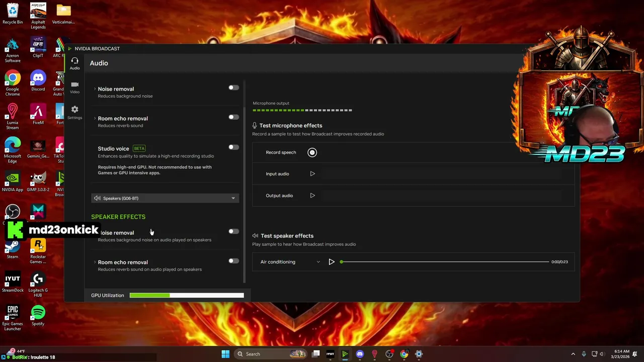Click the GPU Utilization bar
This screenshot has height=362, width=644.
click(x=187, y=295)
